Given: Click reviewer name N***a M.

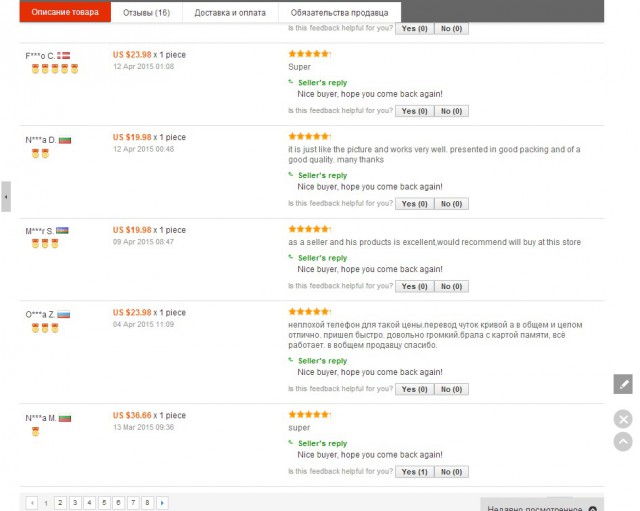Looking at the screenshot, I should pos(41,418).
